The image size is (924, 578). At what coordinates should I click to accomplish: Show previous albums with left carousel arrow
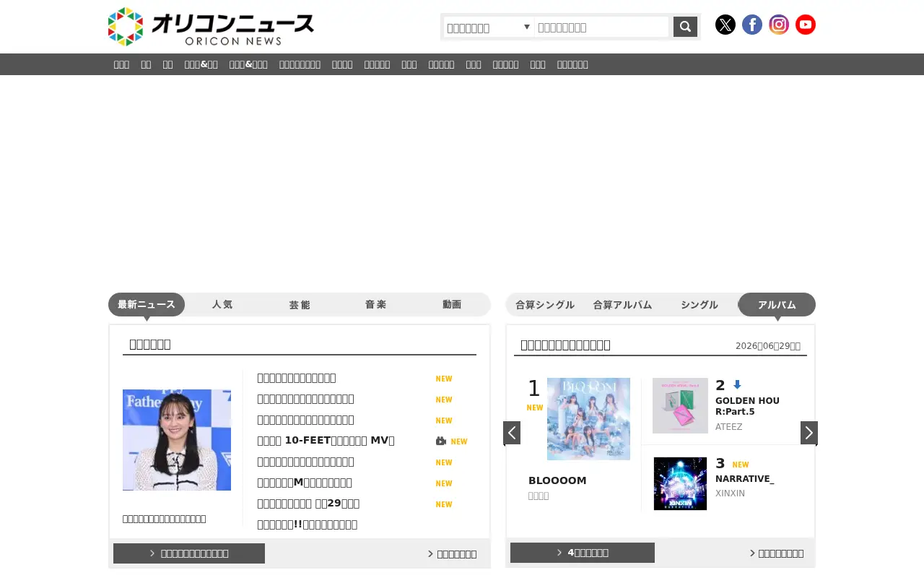[512, 433]
